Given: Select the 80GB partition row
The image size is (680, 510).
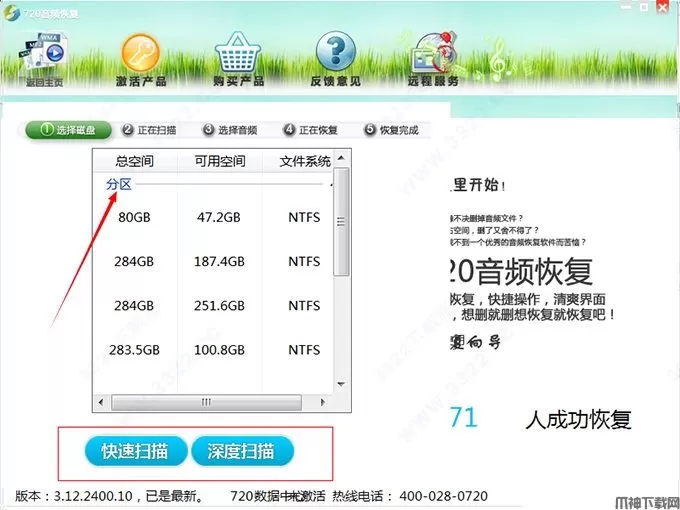Looking at the screenshot, I should (213, 217).
